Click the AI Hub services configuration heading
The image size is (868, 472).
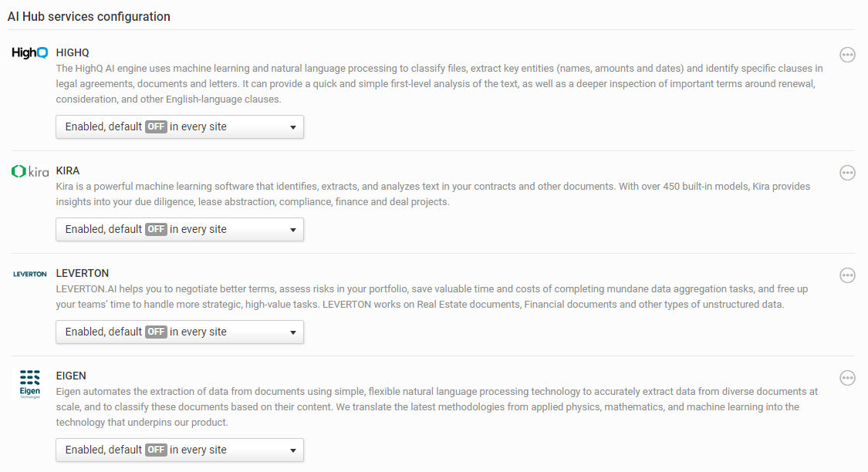tap(90, 17)
